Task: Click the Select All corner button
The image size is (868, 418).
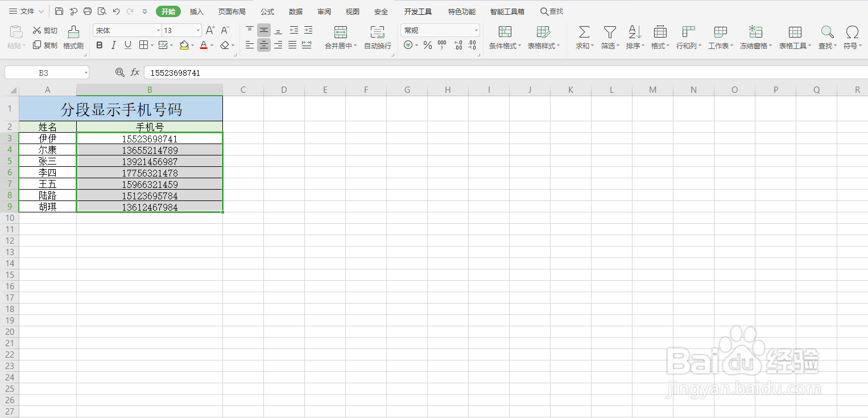Action: point(10,90)
